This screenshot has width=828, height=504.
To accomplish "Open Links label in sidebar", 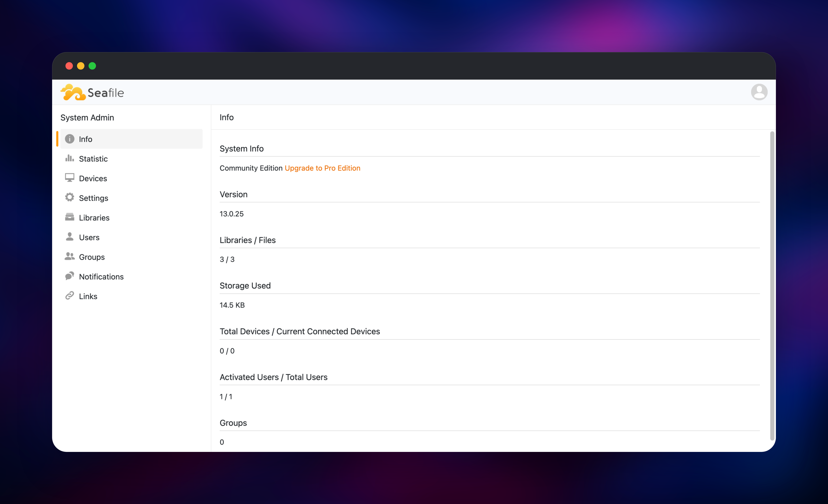I will tap(88, 296).
